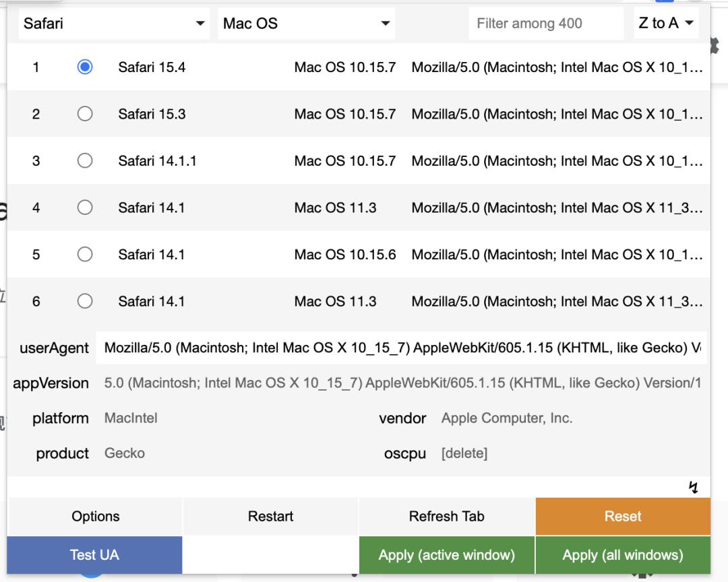Open the Safari browser dropdown
The image size is (728, 582).
[113, 24]
